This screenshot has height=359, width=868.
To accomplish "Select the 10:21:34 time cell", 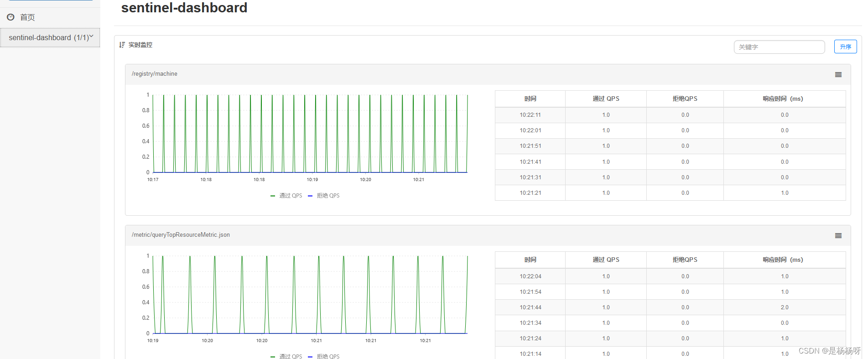I will click(530, 323).
